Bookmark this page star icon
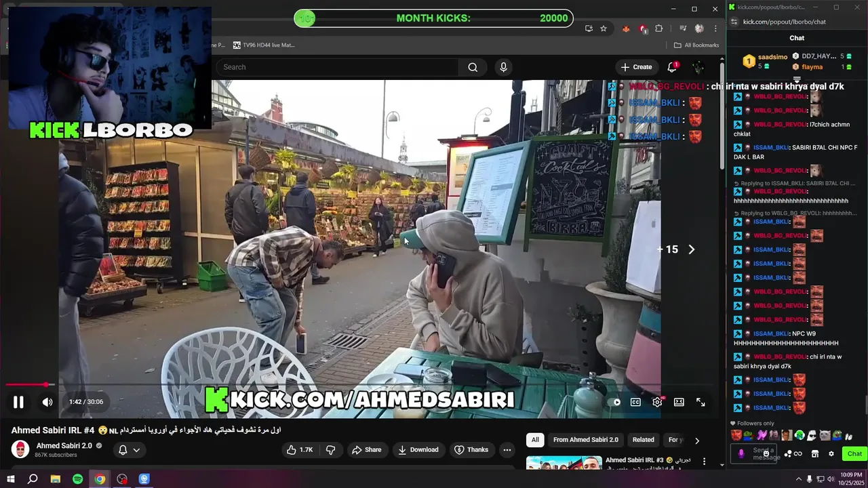This screenshot has height=488, width=868. 604,28
